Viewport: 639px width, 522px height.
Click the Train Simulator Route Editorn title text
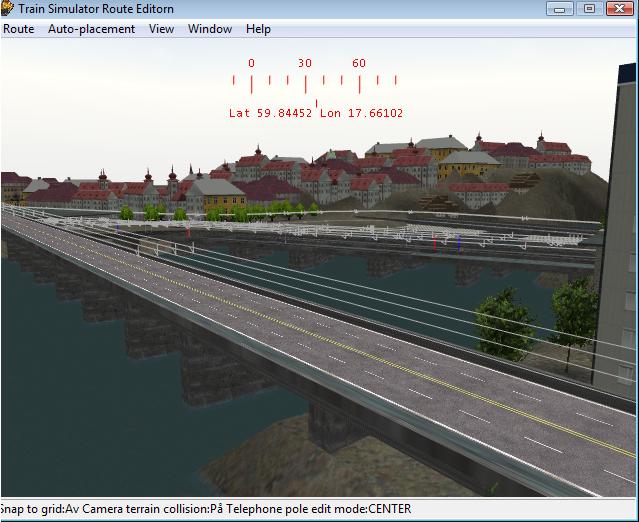click(96, 9)
